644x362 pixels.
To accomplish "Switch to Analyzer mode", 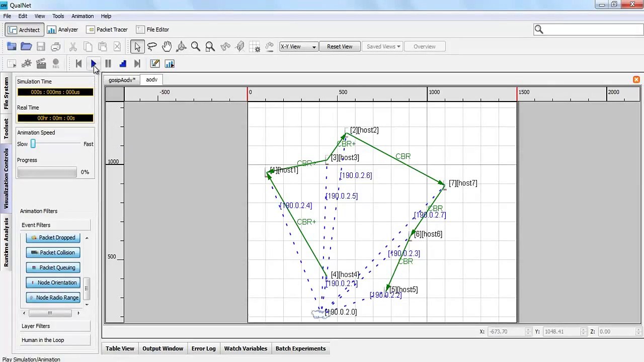I will pos(62,30).
